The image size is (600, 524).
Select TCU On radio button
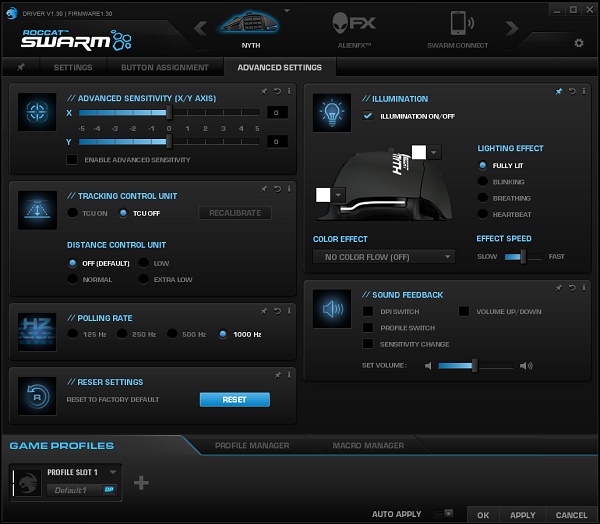click(x=72, y=213)
